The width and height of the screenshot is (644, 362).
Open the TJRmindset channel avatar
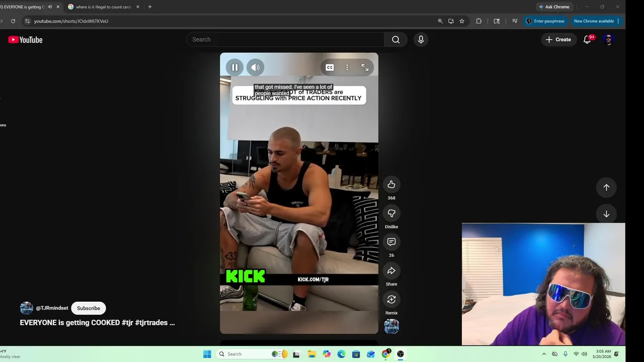26,308
